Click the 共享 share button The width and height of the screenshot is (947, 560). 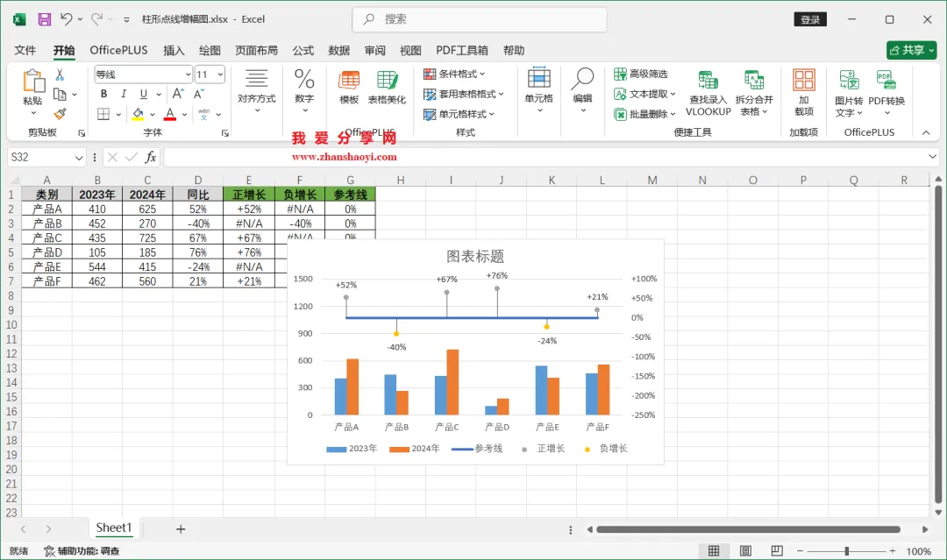[911, 50]
